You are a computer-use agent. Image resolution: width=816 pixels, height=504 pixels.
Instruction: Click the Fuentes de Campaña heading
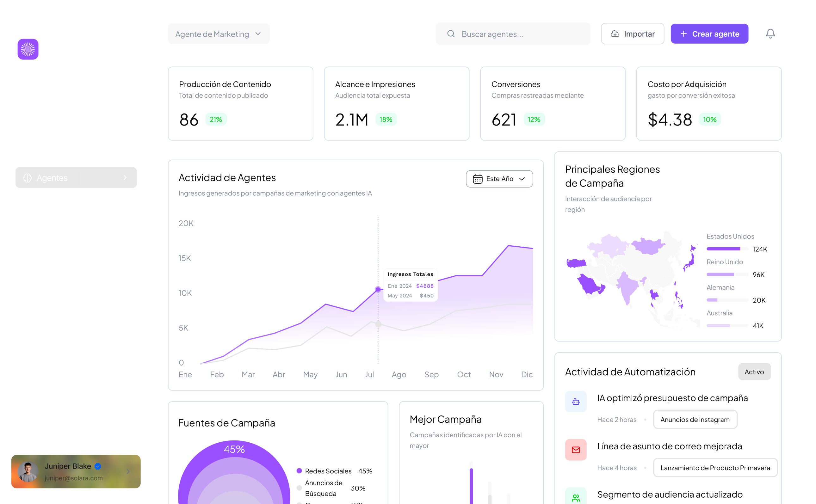(x=227, y=423)
